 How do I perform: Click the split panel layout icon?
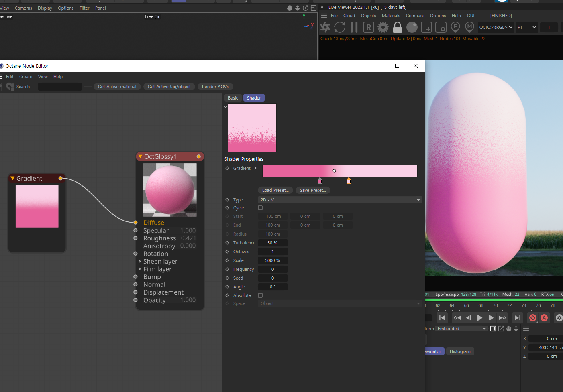point(493,329)
